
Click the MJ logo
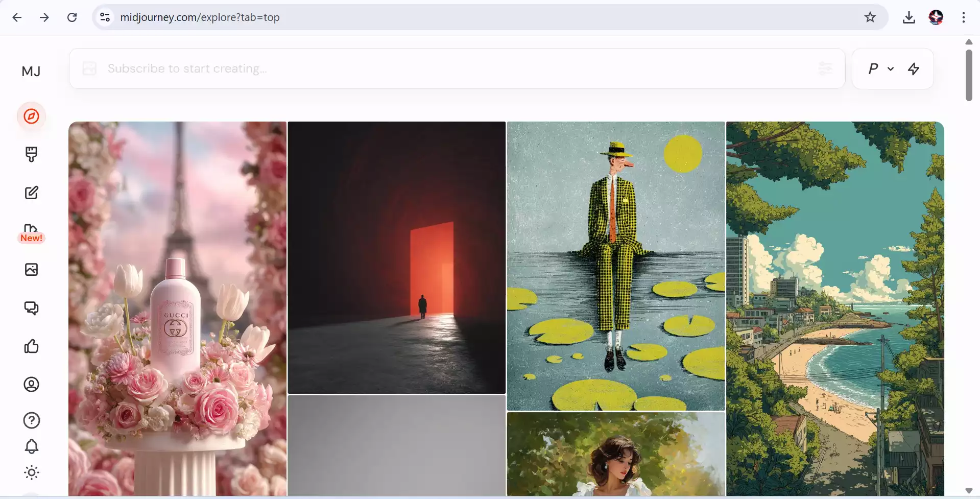pyautogui.click(x=31, y=72)
